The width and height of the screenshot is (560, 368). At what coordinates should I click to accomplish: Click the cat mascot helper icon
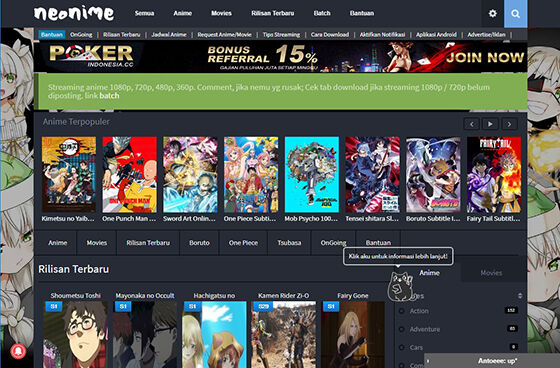pyautogui.click(x=400, y=286)
